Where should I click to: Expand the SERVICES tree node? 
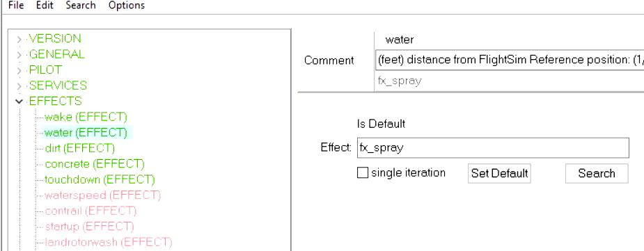coord(19,86)
